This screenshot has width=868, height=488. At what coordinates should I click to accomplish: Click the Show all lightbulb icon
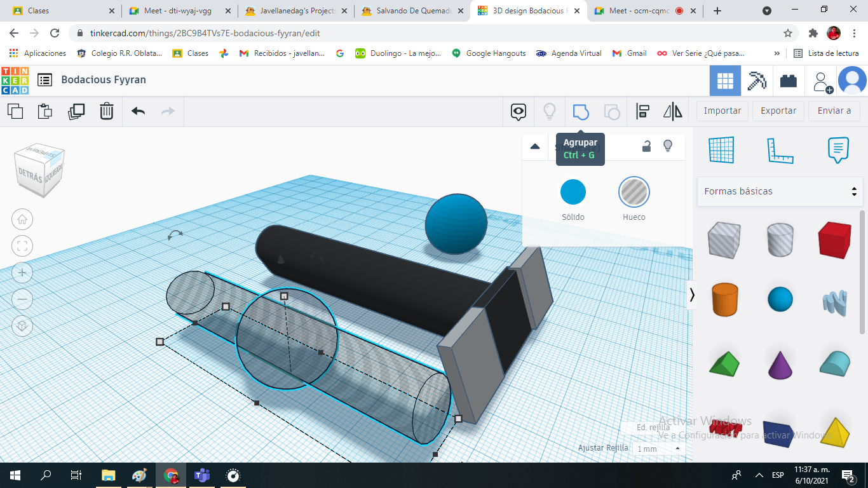(x=550, y=112)
